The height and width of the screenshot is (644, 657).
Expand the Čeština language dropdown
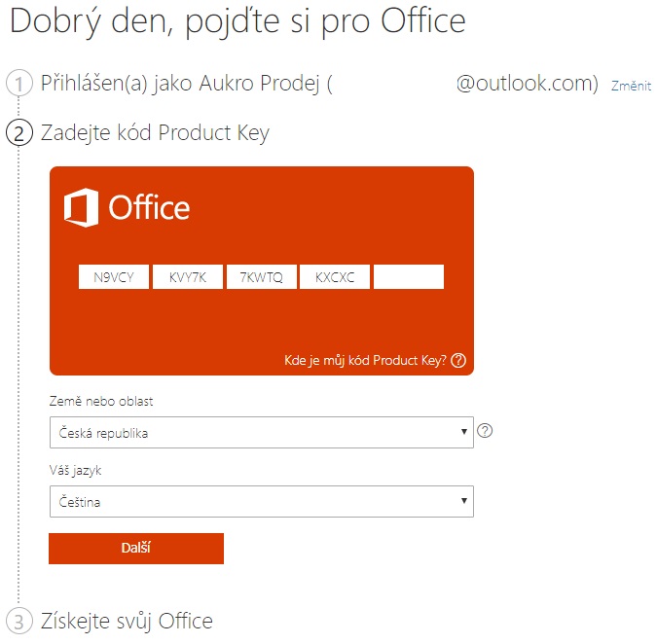point(262,502)
